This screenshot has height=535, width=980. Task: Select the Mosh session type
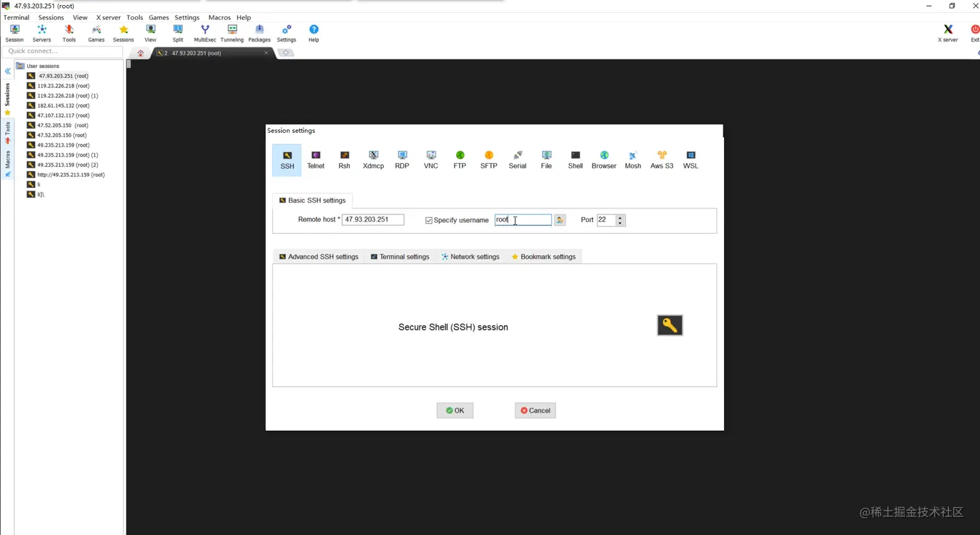tap(633, 160)
